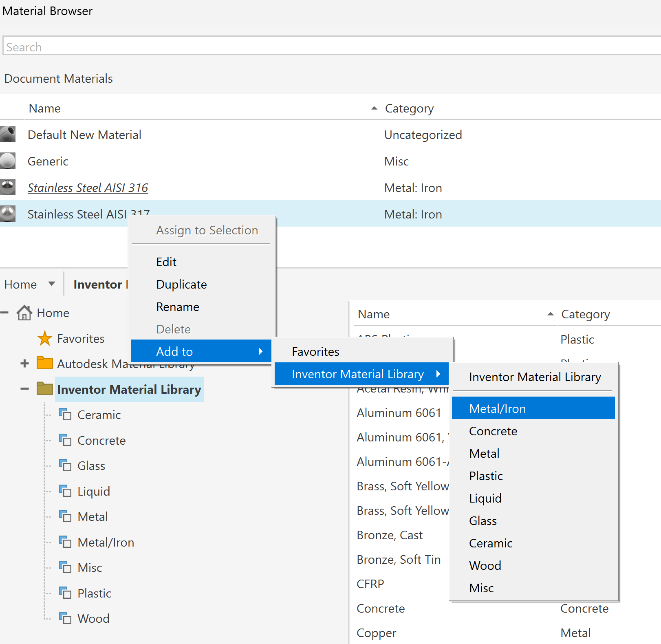Click the Concrete category icon in tree
The height and width of the screenshot is (644, 661).
pos(65,440)
